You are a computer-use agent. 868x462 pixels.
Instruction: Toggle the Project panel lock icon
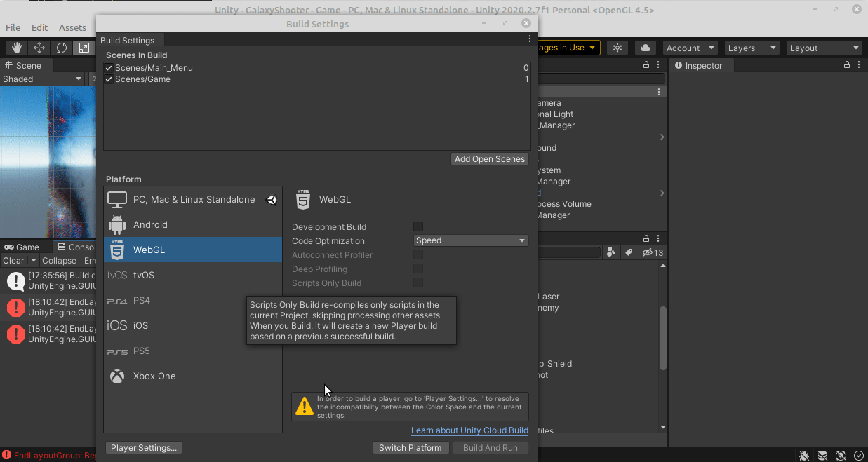[x=646, y=238]
